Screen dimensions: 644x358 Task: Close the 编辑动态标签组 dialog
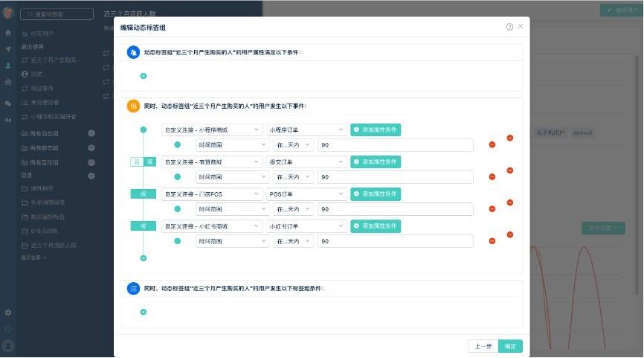[521, 26]
